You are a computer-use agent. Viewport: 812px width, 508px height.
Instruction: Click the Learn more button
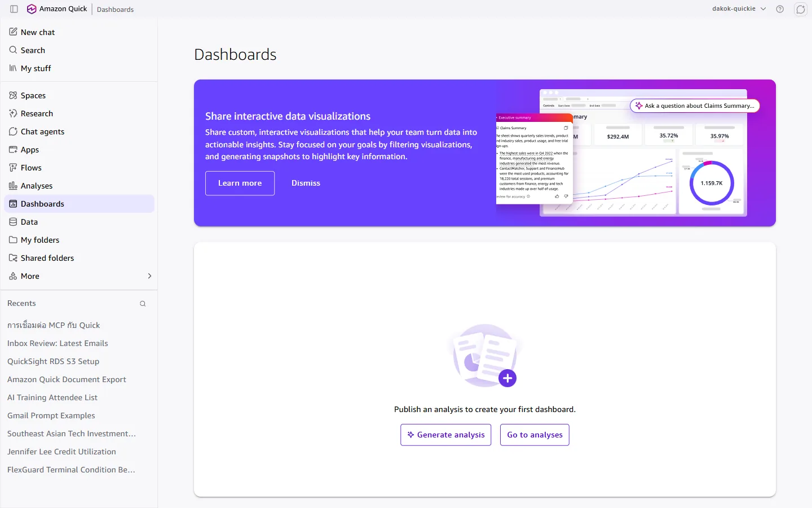pos(240,183)
